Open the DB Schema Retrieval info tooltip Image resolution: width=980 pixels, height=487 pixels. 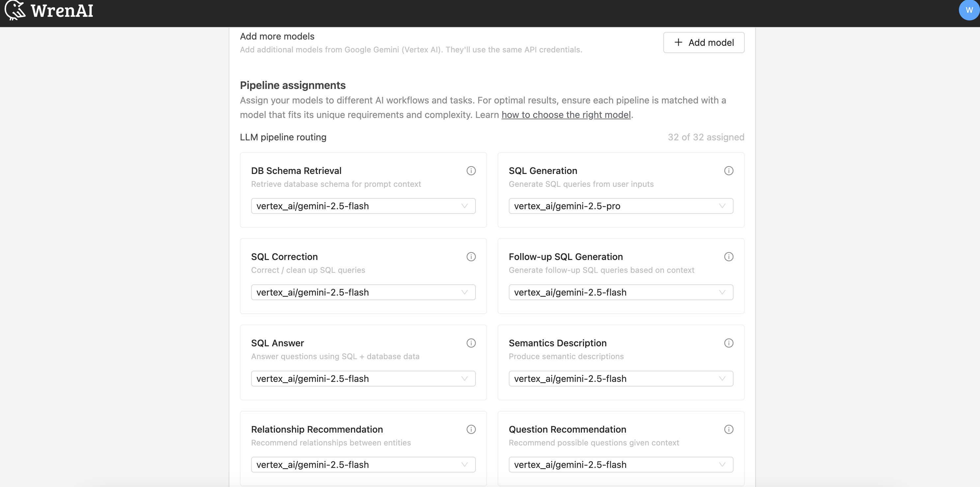point(471,170)
